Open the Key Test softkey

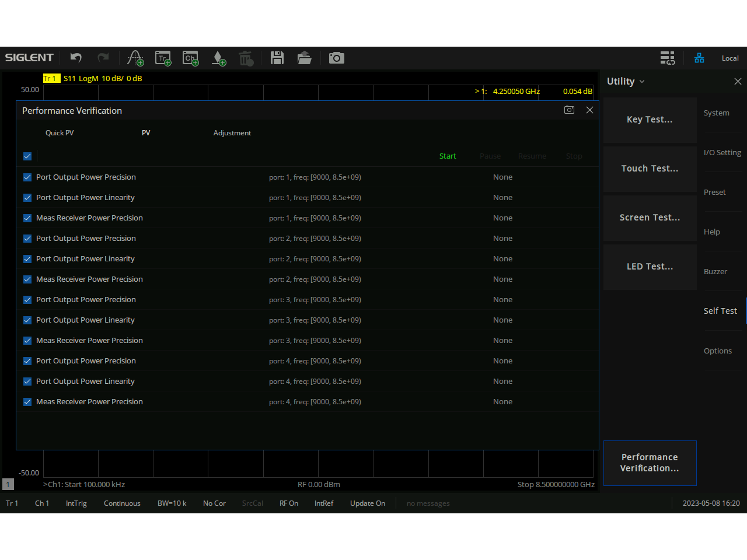click(650, 120)
